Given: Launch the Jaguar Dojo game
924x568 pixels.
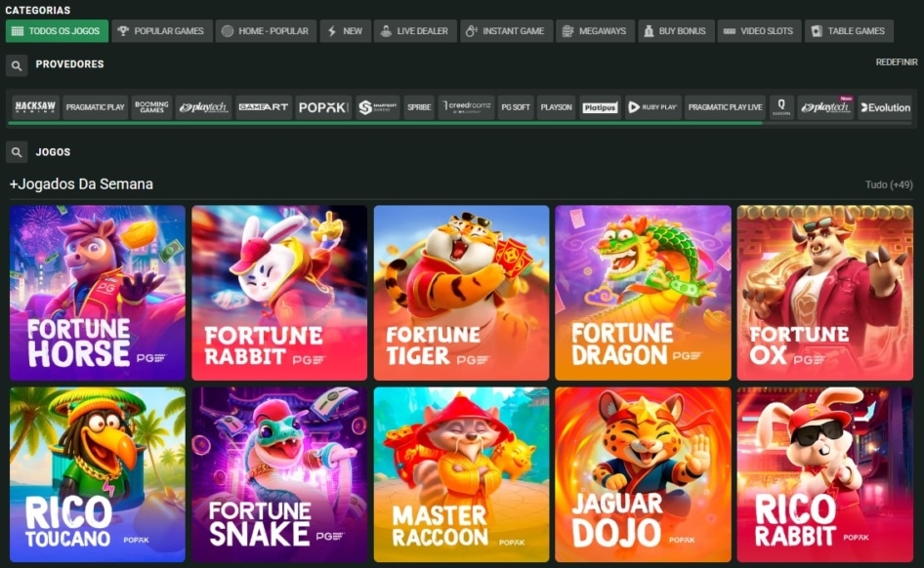Looking at the screenshot, I should click(643, 474).
